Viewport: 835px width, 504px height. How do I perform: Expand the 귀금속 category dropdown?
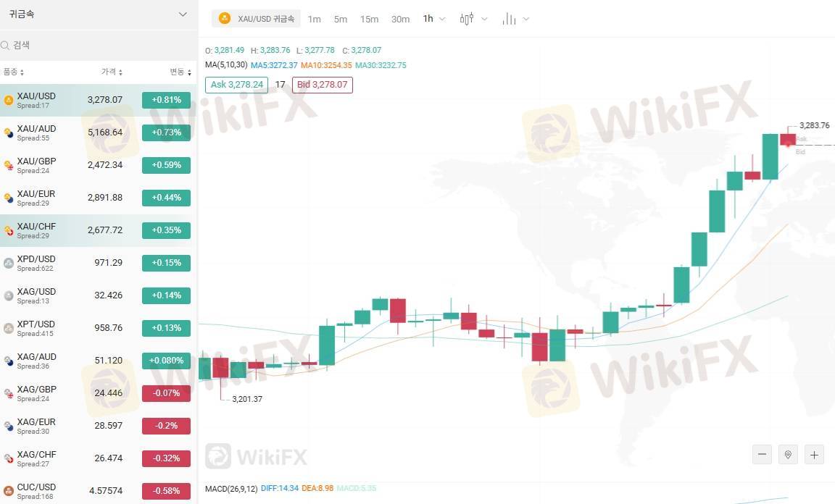183,14
